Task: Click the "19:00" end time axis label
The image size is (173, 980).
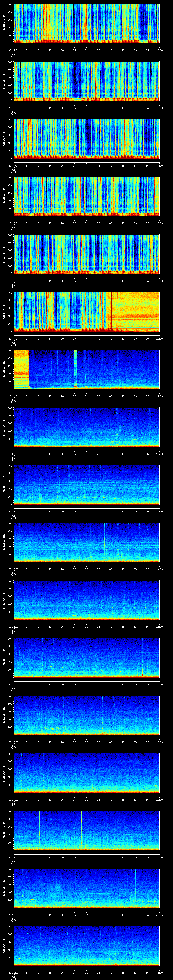Action: (x=159, y=281)
